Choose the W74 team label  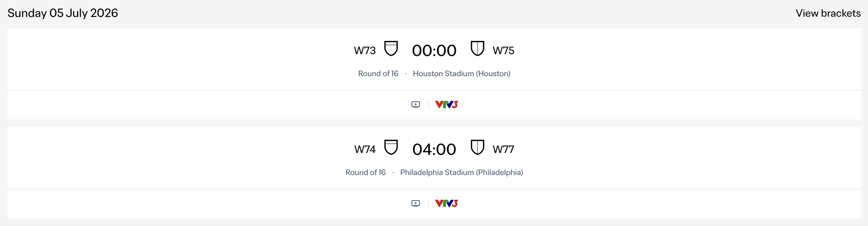(x=365, y=150)
